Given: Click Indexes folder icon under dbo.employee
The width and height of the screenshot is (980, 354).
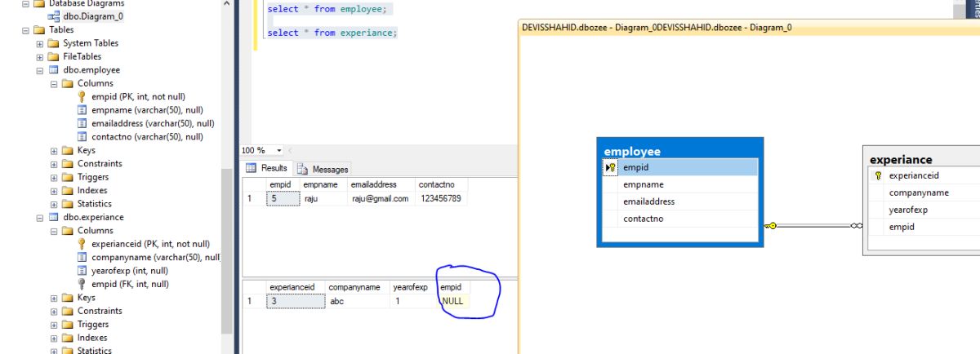Looking at the screenshot, I should pos(68,190).
